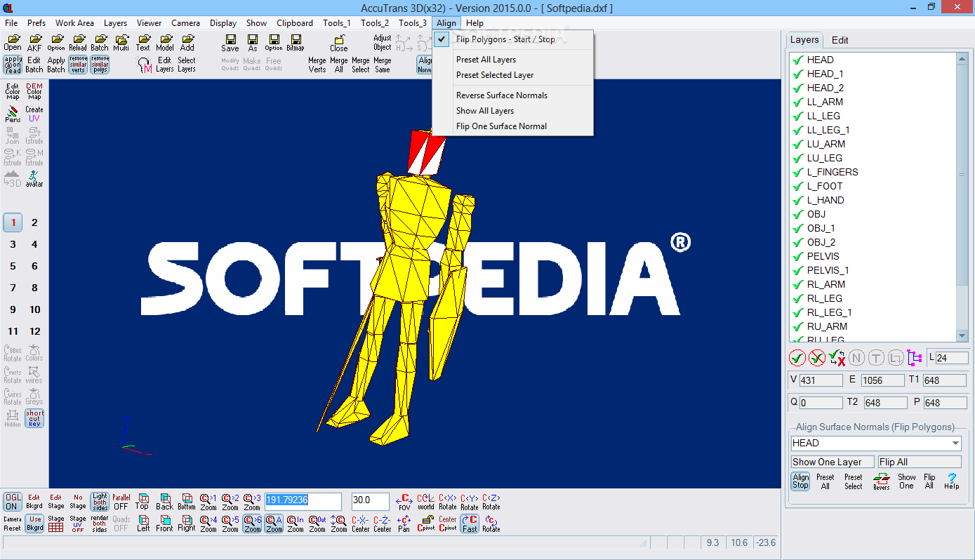Click the Save file icon
Viewport: 975px width, 560px height.
coord(230,43)
